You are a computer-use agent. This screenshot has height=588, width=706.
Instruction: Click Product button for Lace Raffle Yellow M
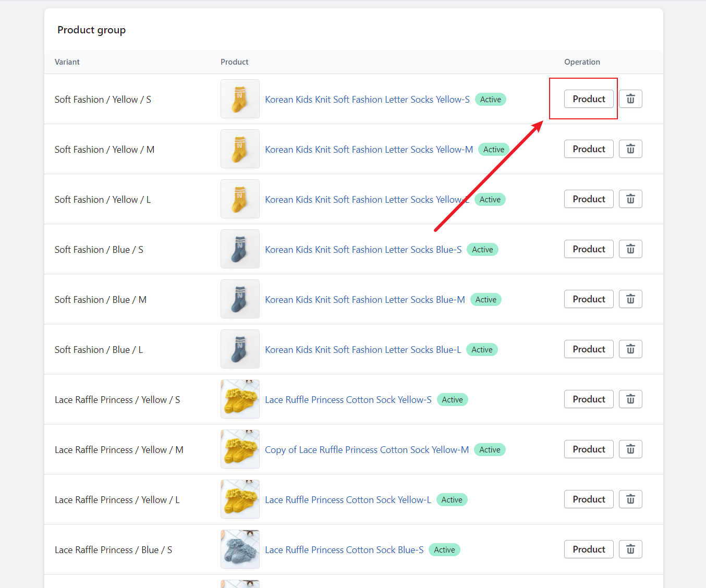[x=589, y=449]
